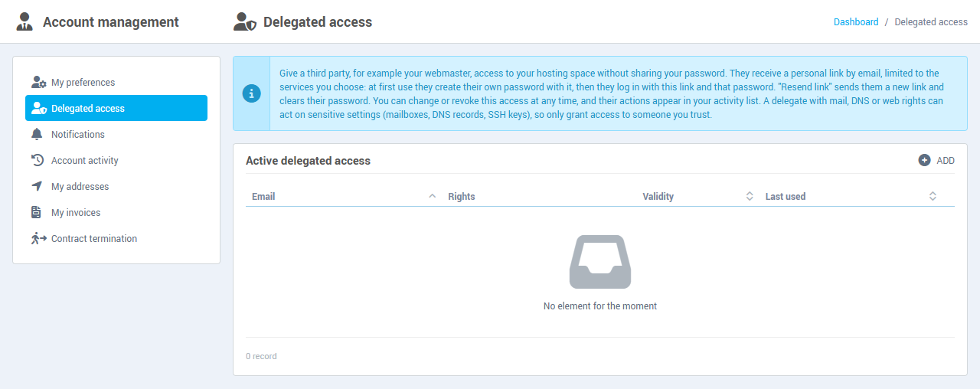Click the 0 record footer text

point(261,357)
